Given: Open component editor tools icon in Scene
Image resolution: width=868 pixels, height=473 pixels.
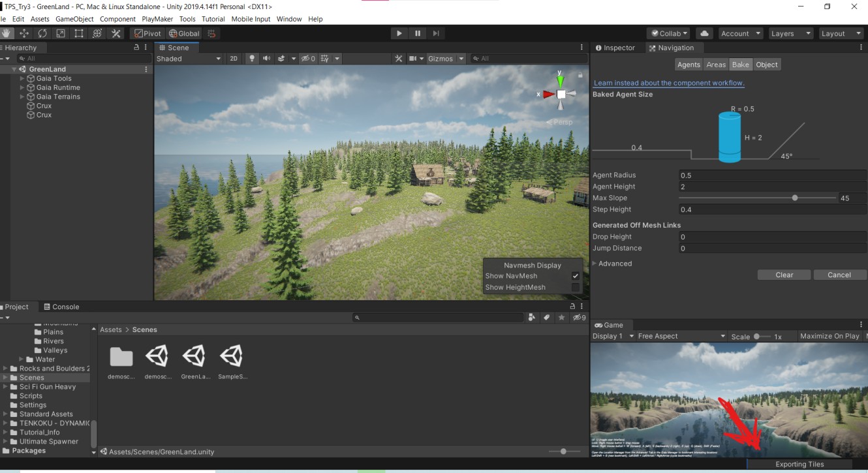Looking at the screenshot, I should point(399,59).
